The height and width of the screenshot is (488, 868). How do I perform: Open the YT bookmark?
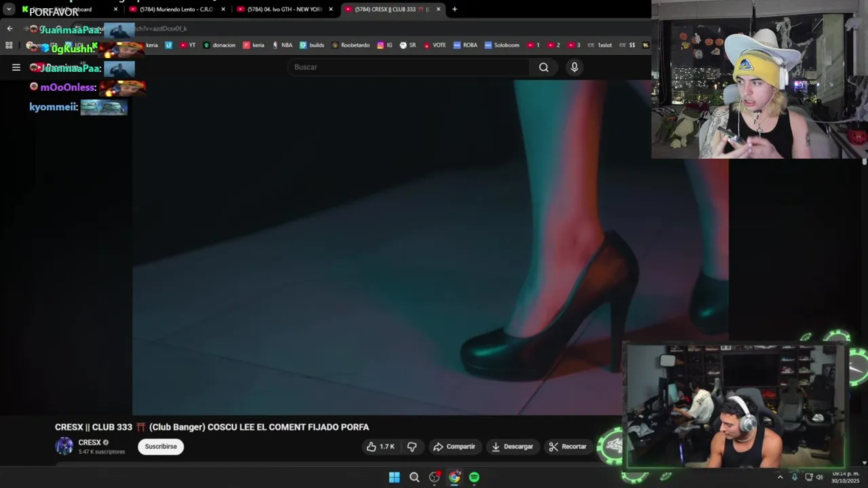(188, 45)
